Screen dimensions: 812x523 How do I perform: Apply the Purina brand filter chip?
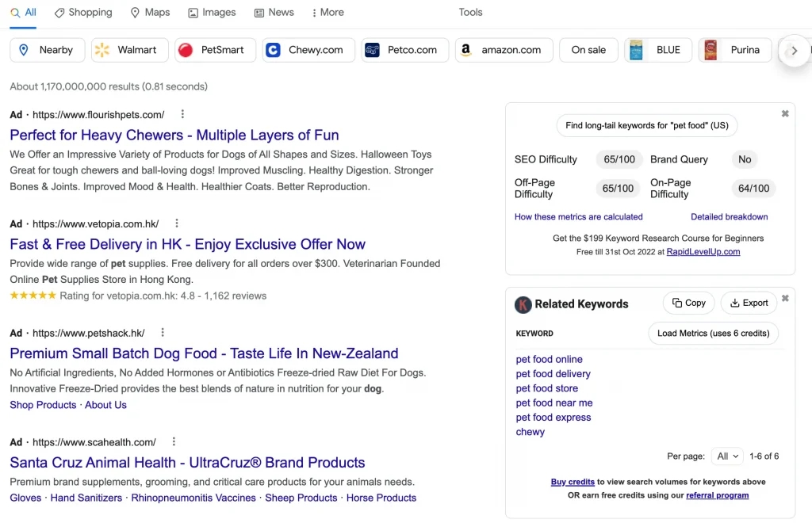(x=735, y=50)
